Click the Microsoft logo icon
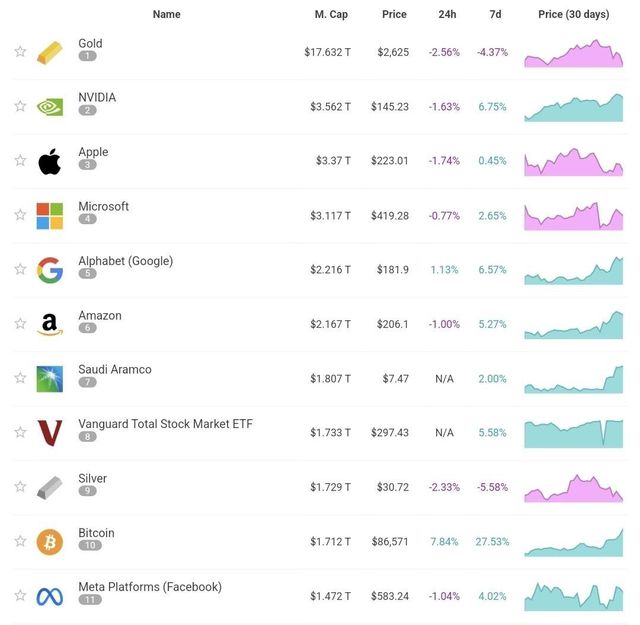640x625 pixels. point(49,215)
